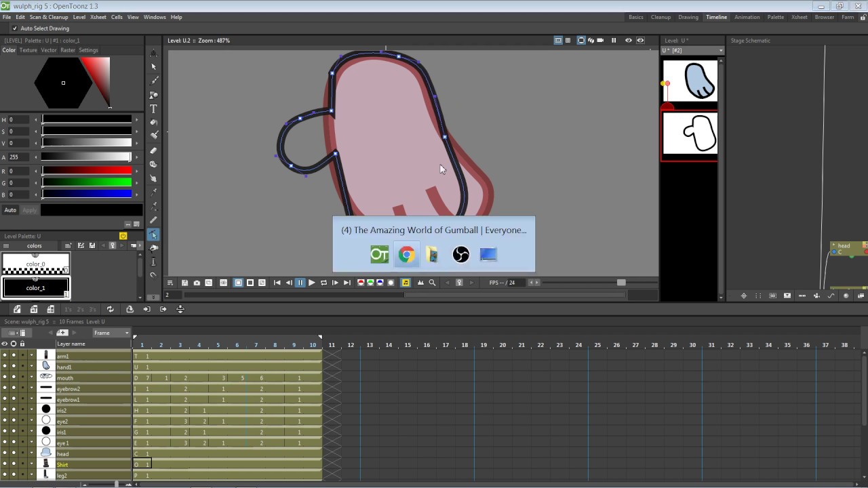Jump to first frame button

click(277, 283)
